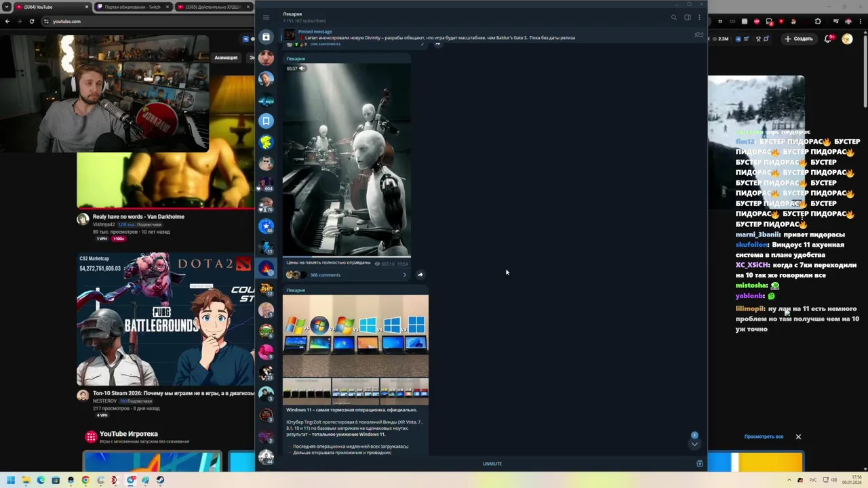868x488 pixels.
Task: Click Создать button on YouTube
Action: (799, 39)
